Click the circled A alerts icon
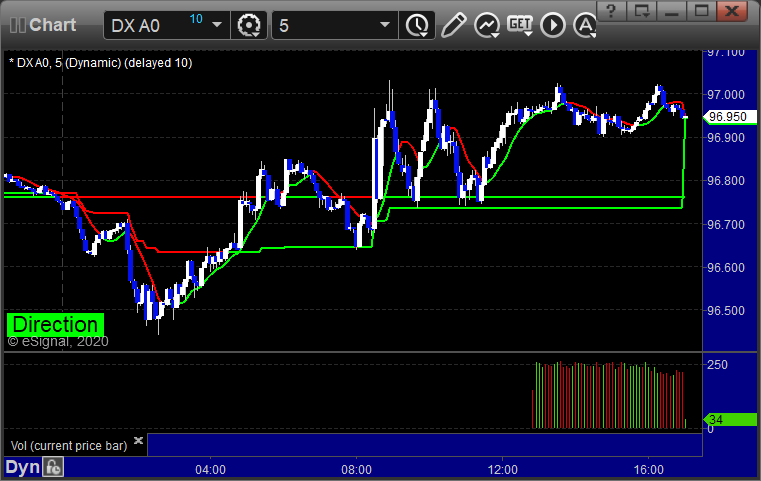Image resolution: width=761 pixels, height=481 pixels. pos(585,25)
